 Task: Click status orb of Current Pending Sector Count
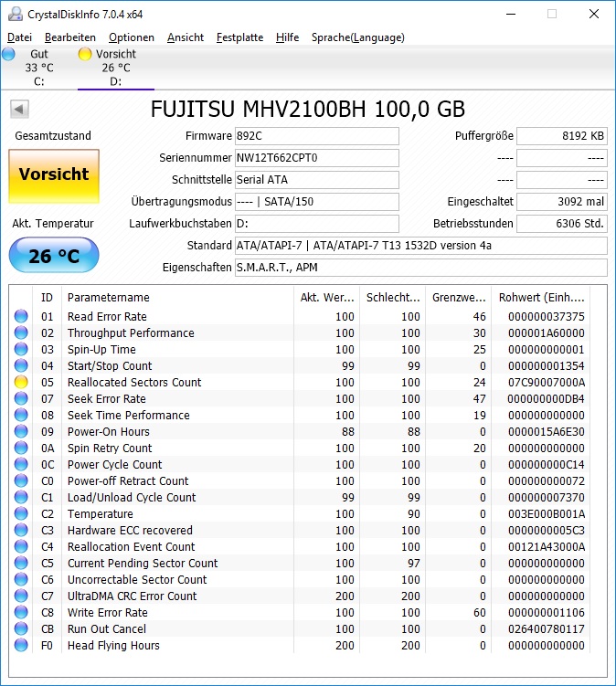point(21,563)
